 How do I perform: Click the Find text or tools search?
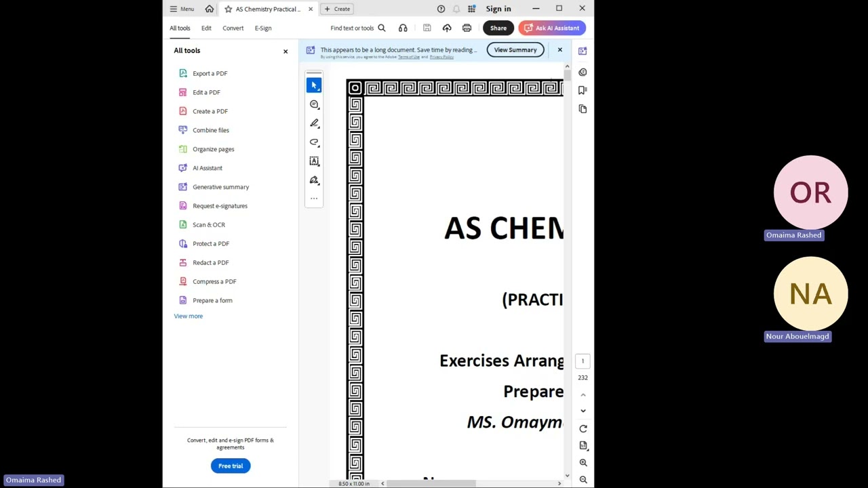click(358, 28)
